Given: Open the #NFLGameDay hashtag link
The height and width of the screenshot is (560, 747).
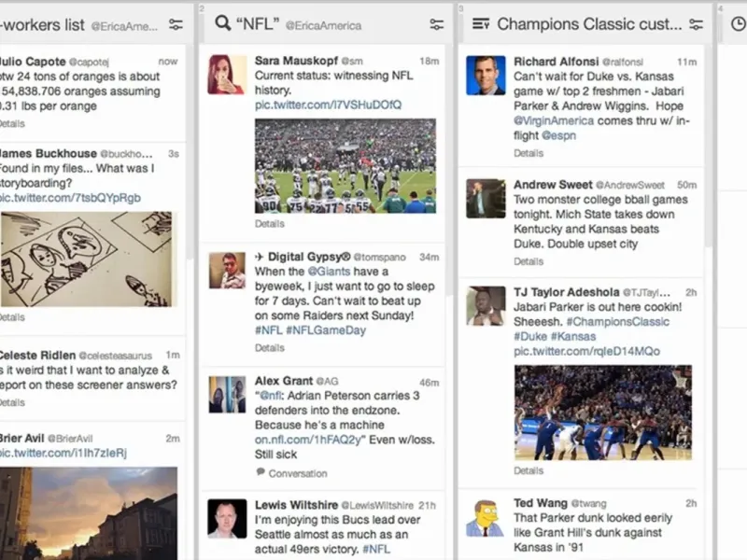Looking at the screenshot, I should (326, 330).
